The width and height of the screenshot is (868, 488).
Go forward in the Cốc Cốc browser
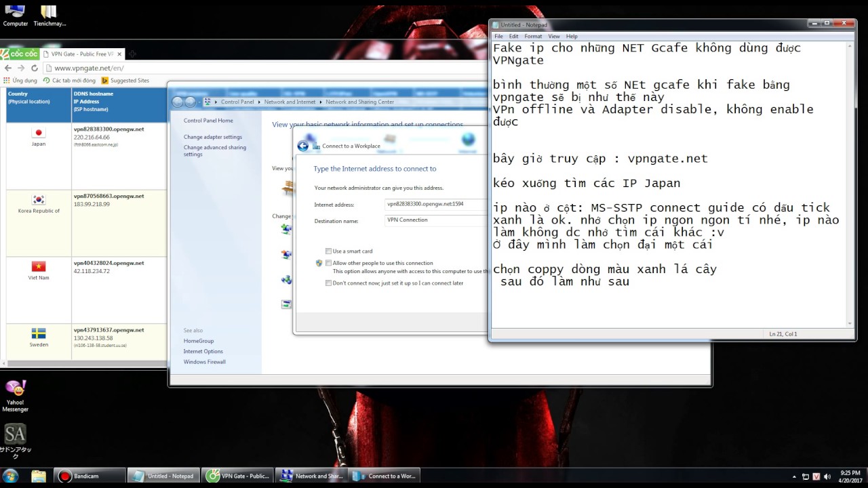(21, 68)
